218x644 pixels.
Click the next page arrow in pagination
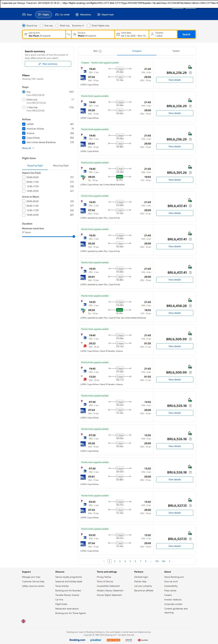170,561
